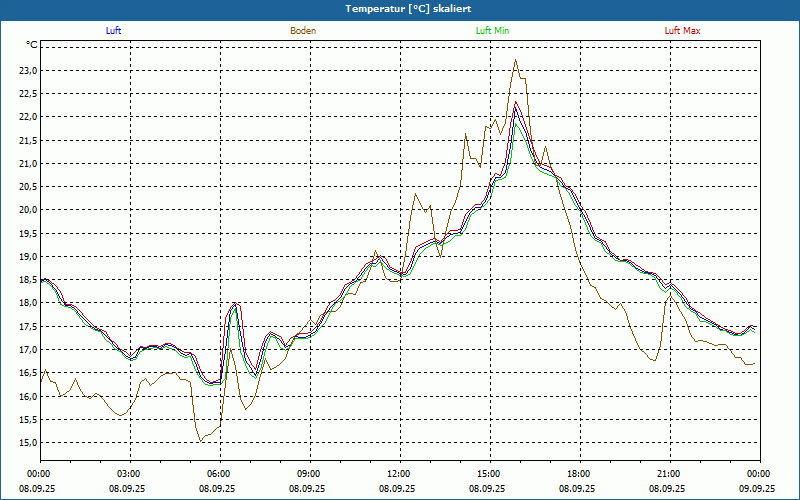This screenshot has height=500, width=800.
Task: Click the 23,0 y-axis value
Action: pos(26,70)
